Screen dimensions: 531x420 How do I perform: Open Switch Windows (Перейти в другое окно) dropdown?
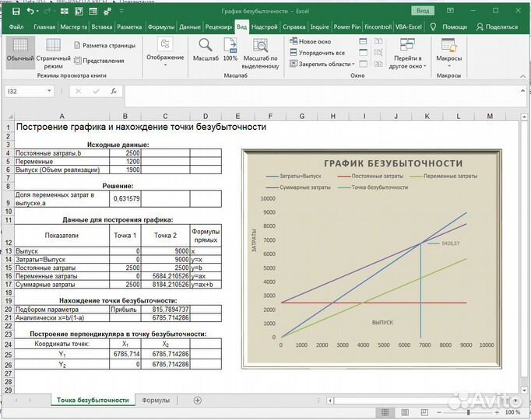pyautogui.click(x=407, y=54)
